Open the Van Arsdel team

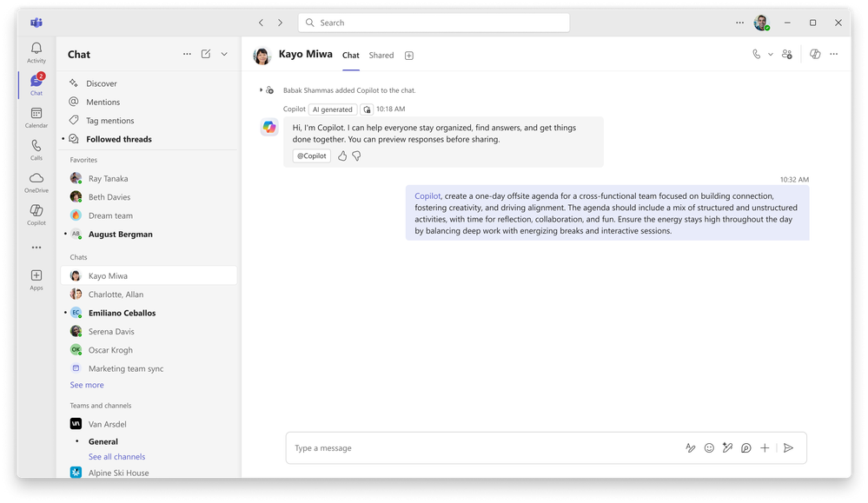pos(149,424)
